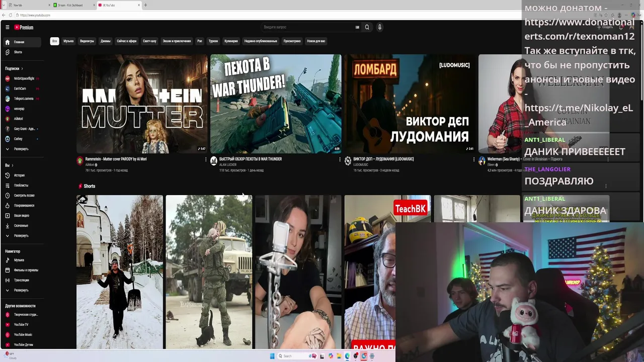This screenshot has height=362, width=644.
Task: Open Скачанные downloads
Action: point(22,226)
